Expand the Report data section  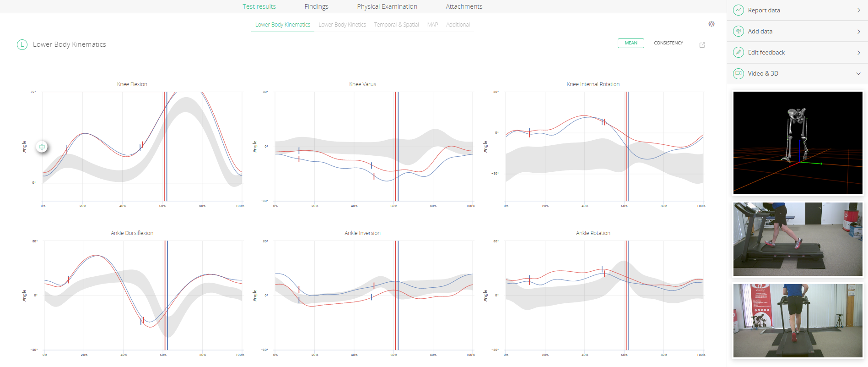pyautogui.click(x=798, y=10)
